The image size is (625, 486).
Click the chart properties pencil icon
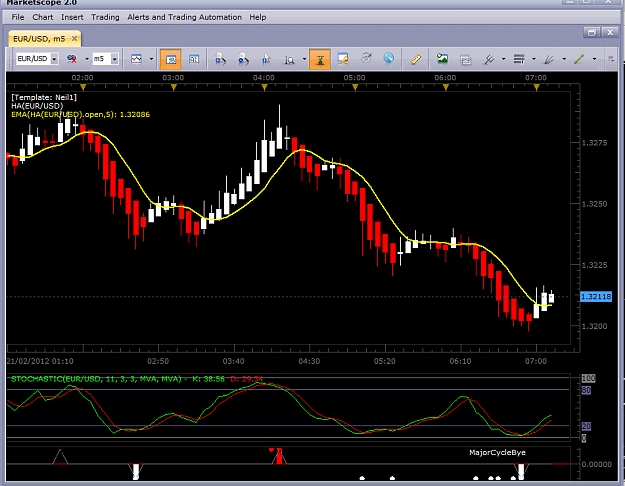[x=343, y=59]
